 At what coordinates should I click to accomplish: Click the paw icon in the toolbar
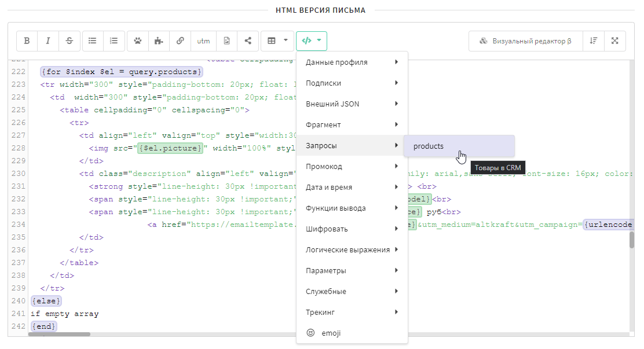click(138, 41)
